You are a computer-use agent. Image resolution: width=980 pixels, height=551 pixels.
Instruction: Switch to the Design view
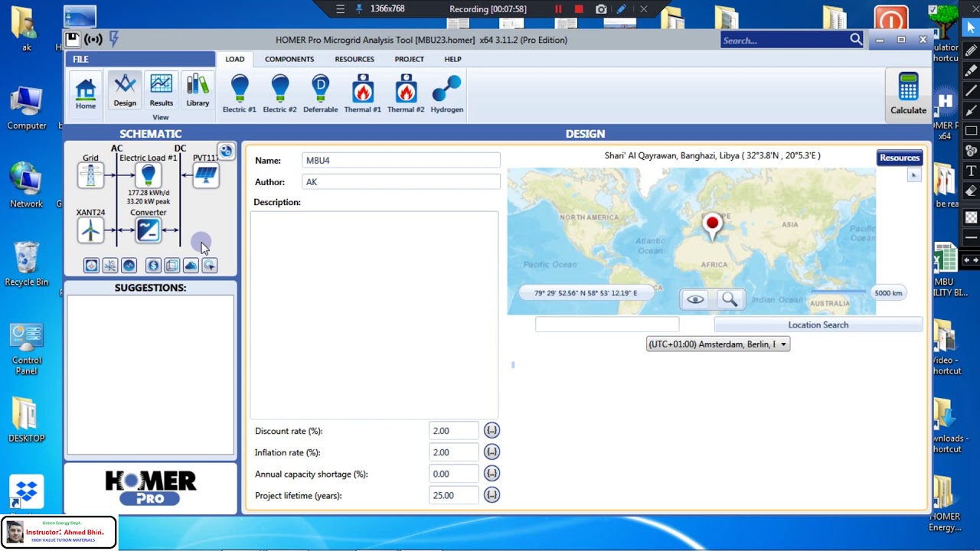click(x=125, y=91)
